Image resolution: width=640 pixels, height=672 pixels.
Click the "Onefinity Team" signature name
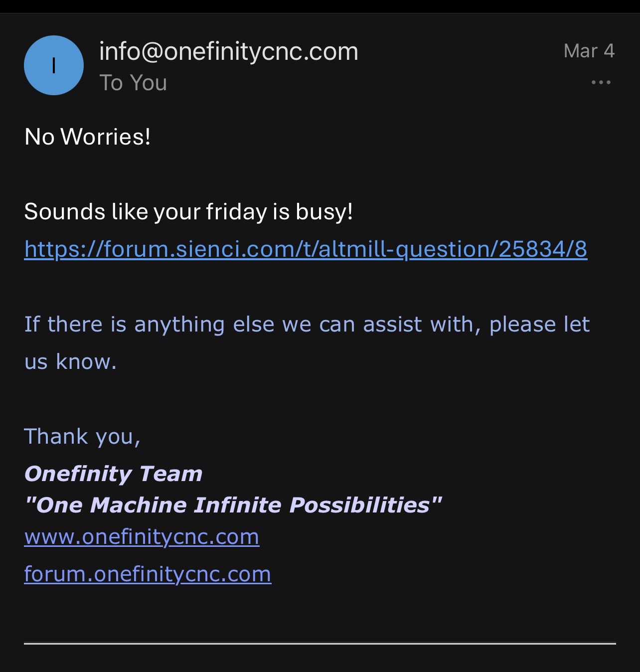pyautogui.click(x=113, y=474)
